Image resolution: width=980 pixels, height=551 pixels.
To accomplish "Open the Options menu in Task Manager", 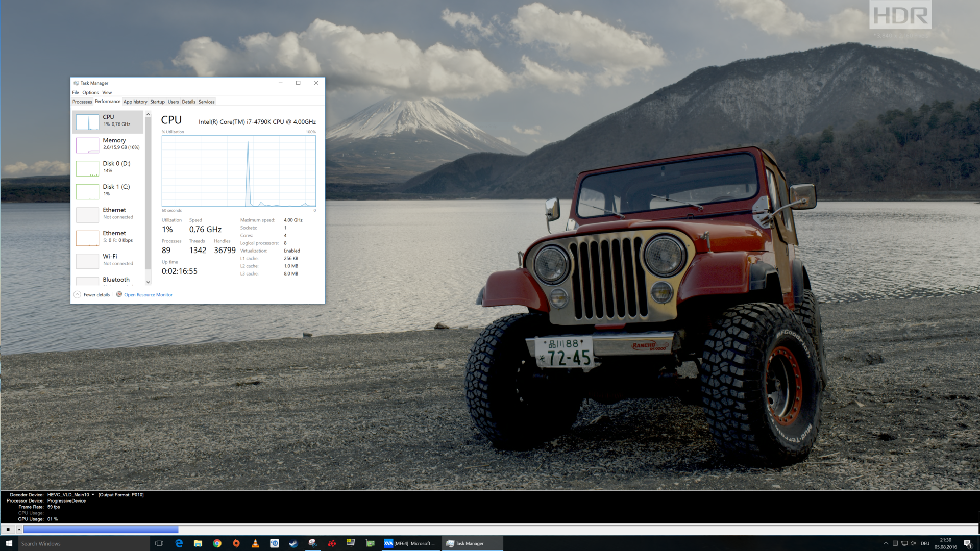I will [x=90, y=92].
